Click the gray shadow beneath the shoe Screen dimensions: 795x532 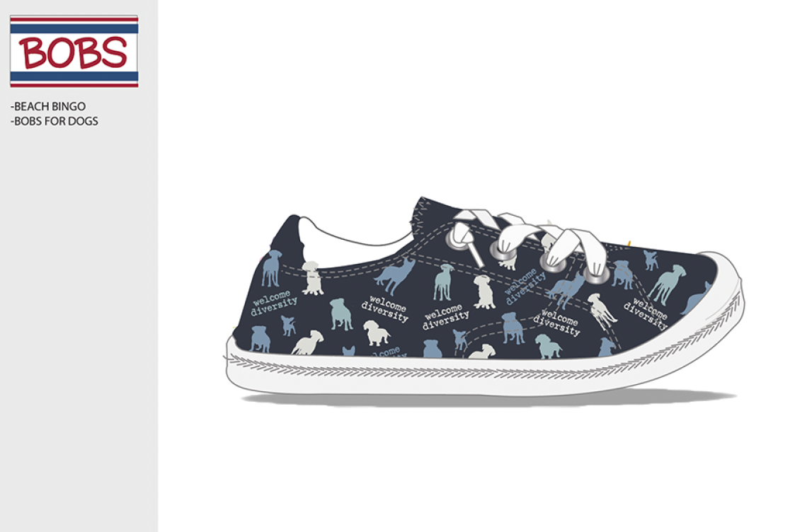[487, 399]
